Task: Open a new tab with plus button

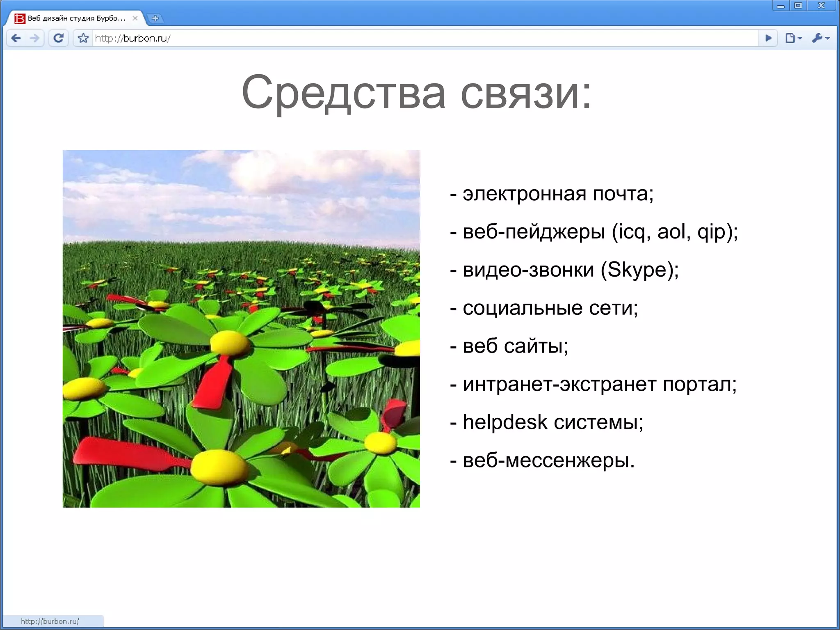Action: 155,18
